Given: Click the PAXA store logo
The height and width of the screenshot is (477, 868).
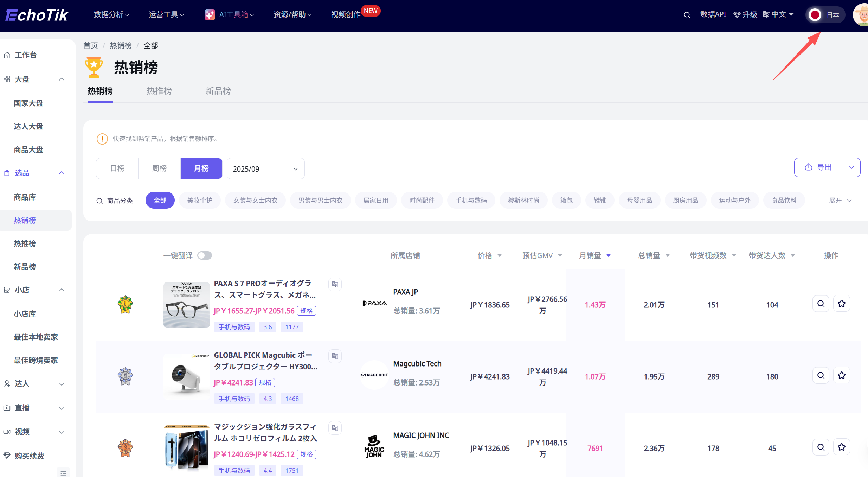Looking at the screenshot, I should pos(374,303).
